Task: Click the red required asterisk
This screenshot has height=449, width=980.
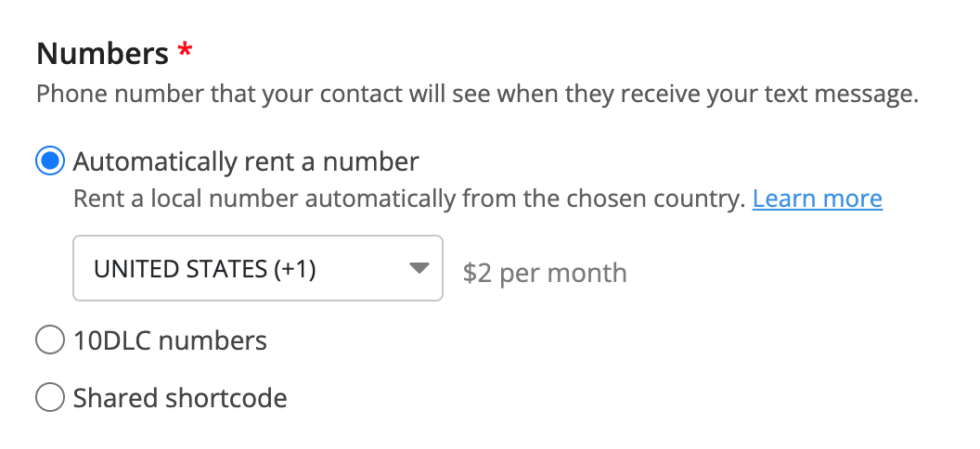Action: 184,52
